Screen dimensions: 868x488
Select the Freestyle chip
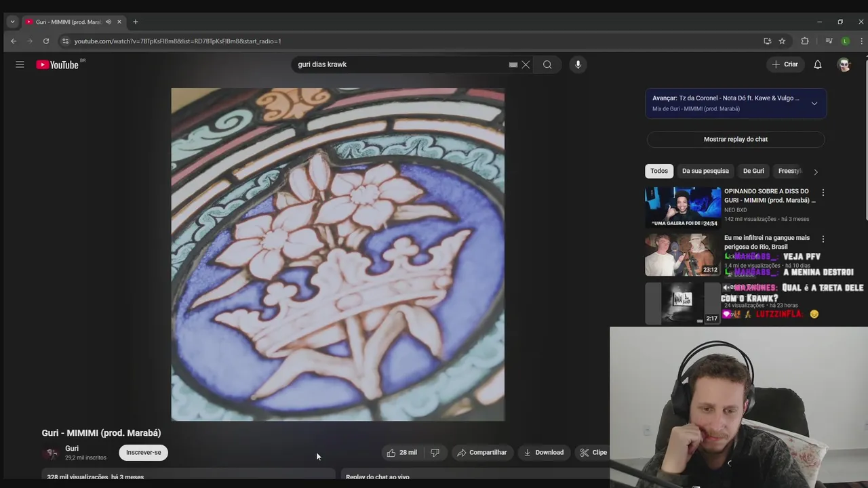789,171
